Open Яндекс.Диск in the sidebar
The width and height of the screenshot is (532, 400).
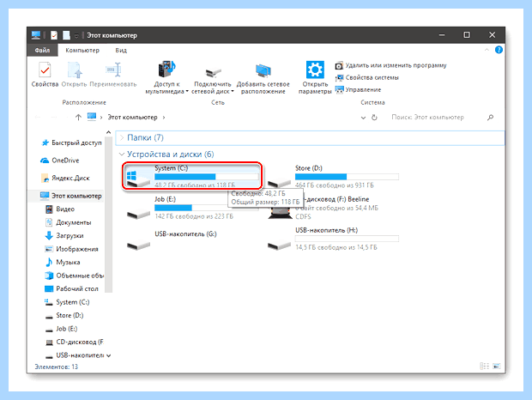(65, 179)
